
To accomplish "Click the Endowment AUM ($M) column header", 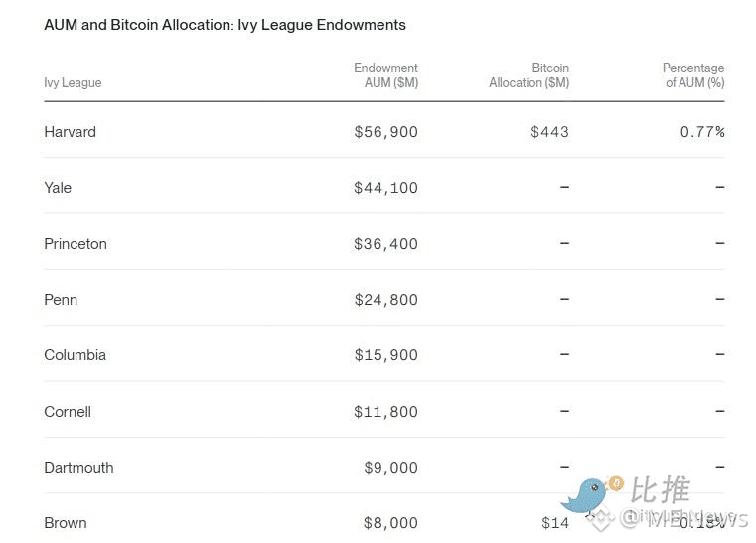I will coord(385,75).
